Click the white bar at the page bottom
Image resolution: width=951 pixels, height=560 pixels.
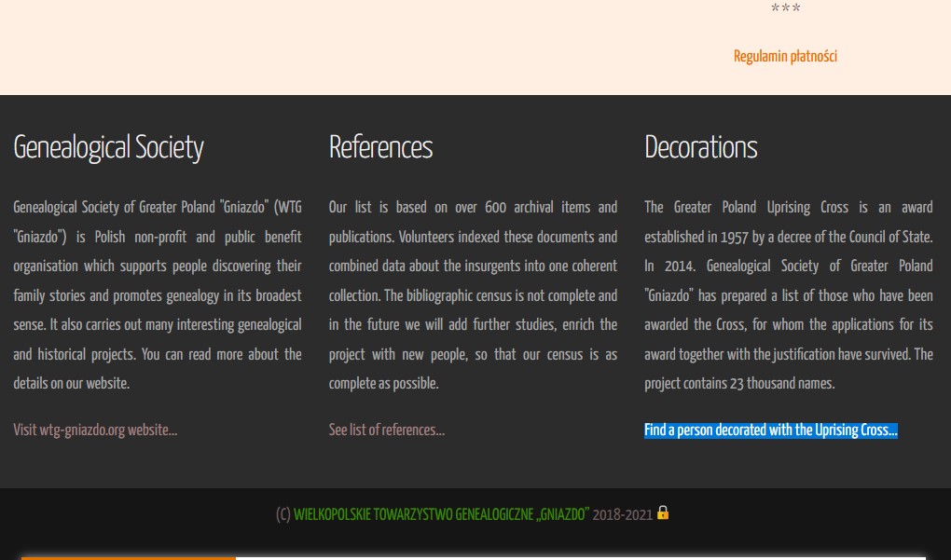pyautogui.click(x=578, y=557)
